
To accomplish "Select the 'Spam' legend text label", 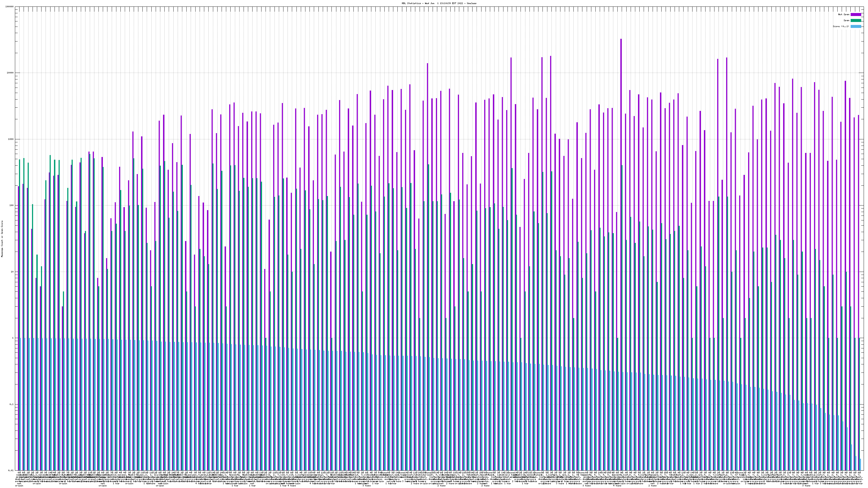I will [846, 21].
